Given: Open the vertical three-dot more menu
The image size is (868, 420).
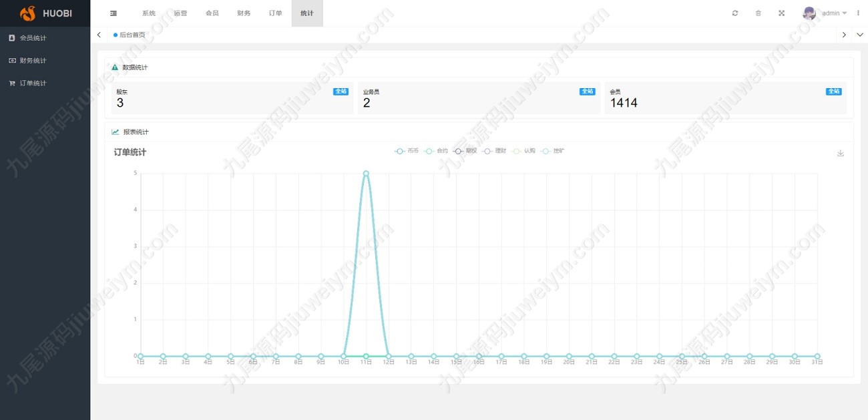Looking at the screenshot, I should pyautogui.click(x=858, y=13).
